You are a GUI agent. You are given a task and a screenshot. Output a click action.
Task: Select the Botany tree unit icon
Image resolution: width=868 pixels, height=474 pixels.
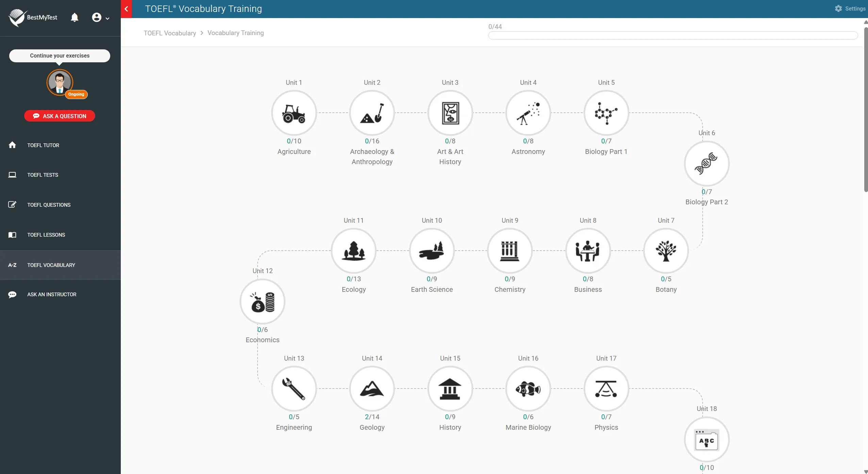(666, 251)
